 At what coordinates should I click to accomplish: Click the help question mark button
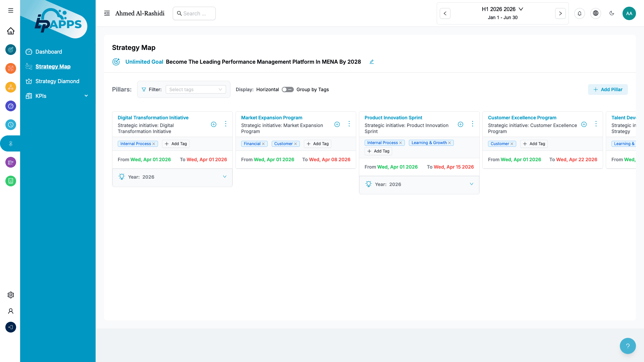[628, 346]
